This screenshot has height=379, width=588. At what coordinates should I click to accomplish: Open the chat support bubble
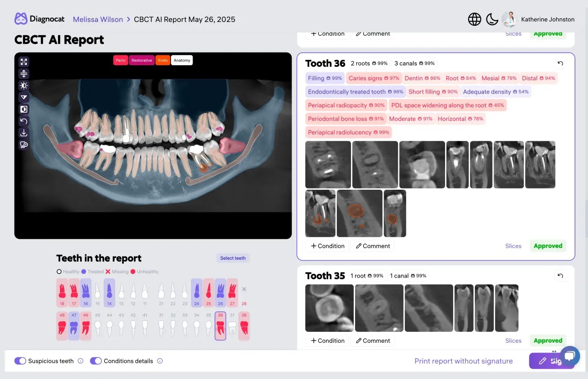pyautogui.click(x=569, y=356)
